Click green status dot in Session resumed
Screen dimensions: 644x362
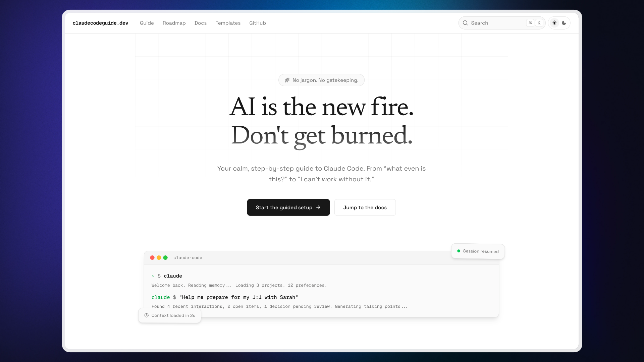pyautogui.click(x=459, y=251)
